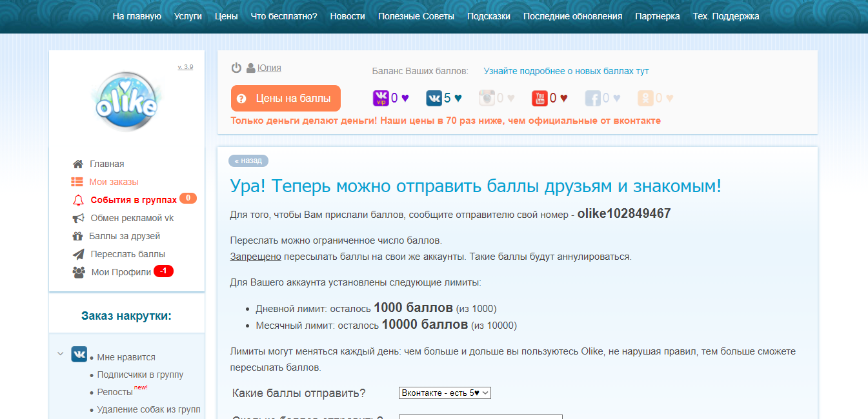Open Мои Профили in sidebar
868x419 pixels.
(x=121, y=272)
